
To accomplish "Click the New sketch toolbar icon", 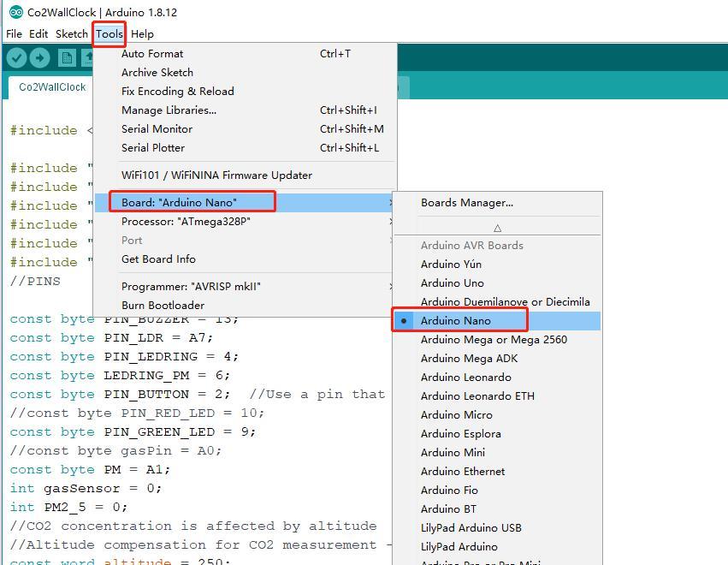I will [67, 58].
